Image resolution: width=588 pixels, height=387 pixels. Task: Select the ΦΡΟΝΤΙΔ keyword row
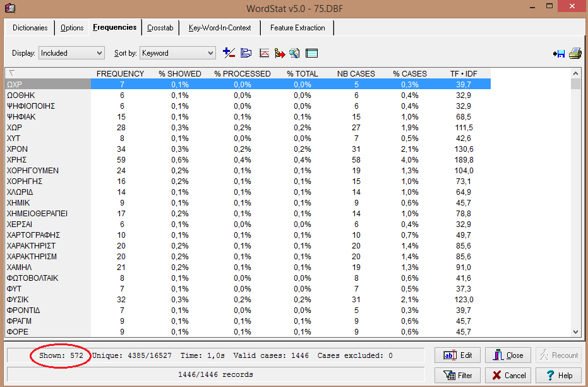(248, 310)
